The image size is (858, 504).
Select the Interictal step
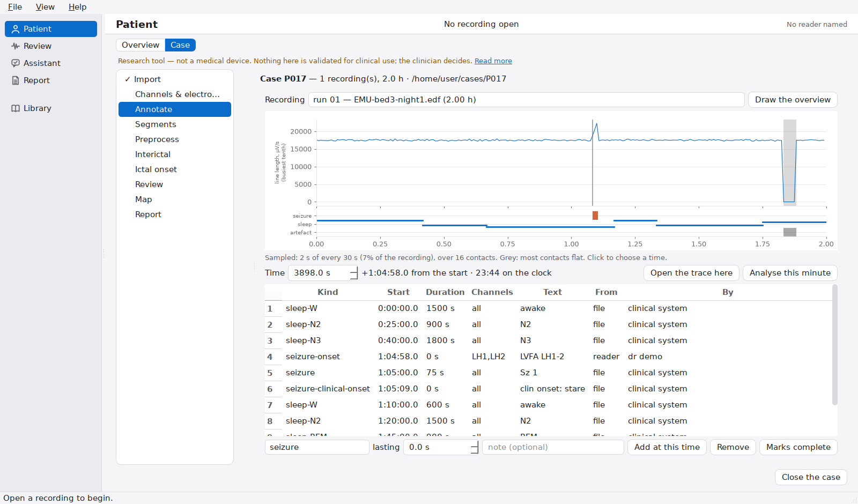tap(175, 154)
